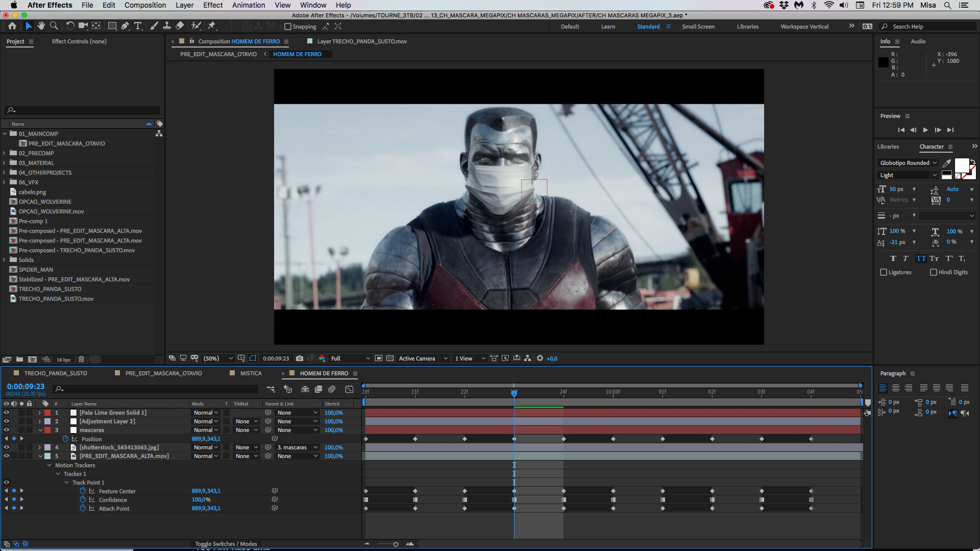This screenshot has height=551, width=980.
Task: Click the white fill color swatch
Action: click(962, 165)
